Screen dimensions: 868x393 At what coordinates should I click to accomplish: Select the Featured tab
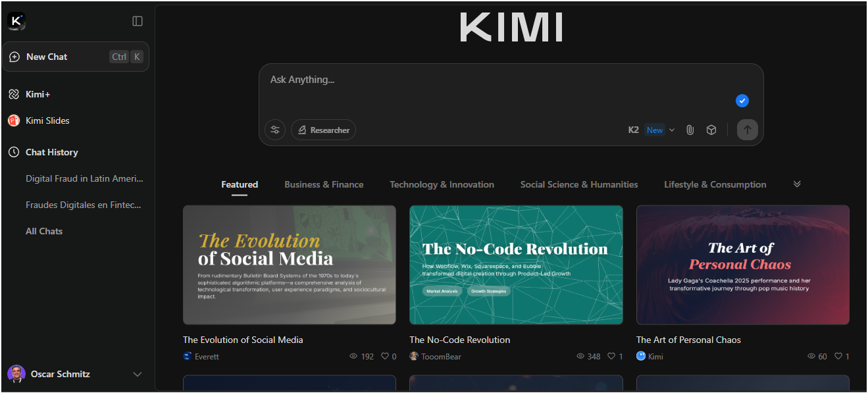[x=240, y=184]
